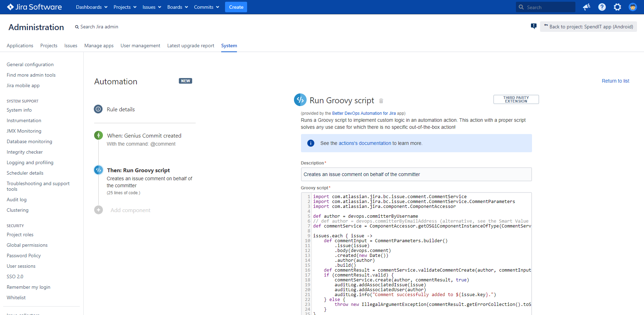This screenshot has height=315, width=644.
Task: Open Integrity checker page
Action: coord(24,152)
